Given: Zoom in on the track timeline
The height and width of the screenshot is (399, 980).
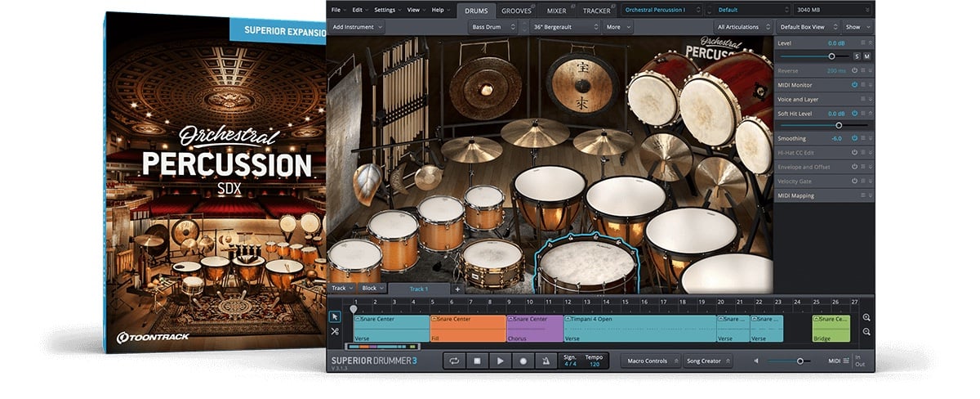Looking at the screenshot, I should (866, 317).
